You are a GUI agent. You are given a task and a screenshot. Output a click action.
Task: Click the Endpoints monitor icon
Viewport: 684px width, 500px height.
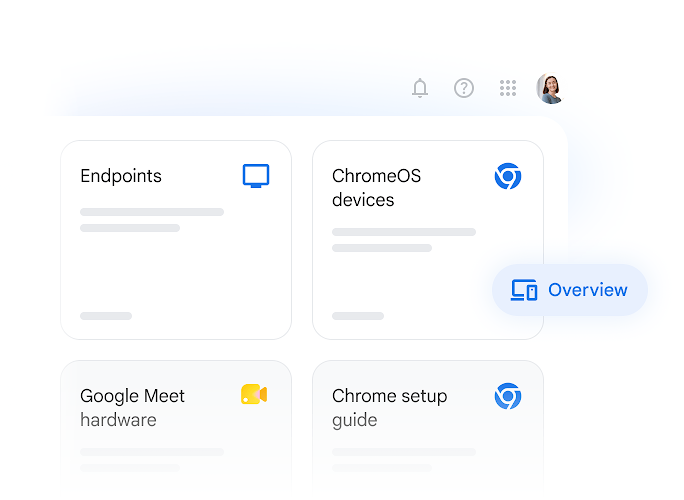click(x=256, y=176)
